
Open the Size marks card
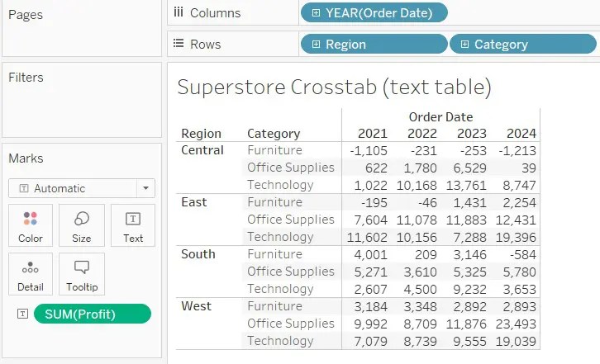[82, 225]
